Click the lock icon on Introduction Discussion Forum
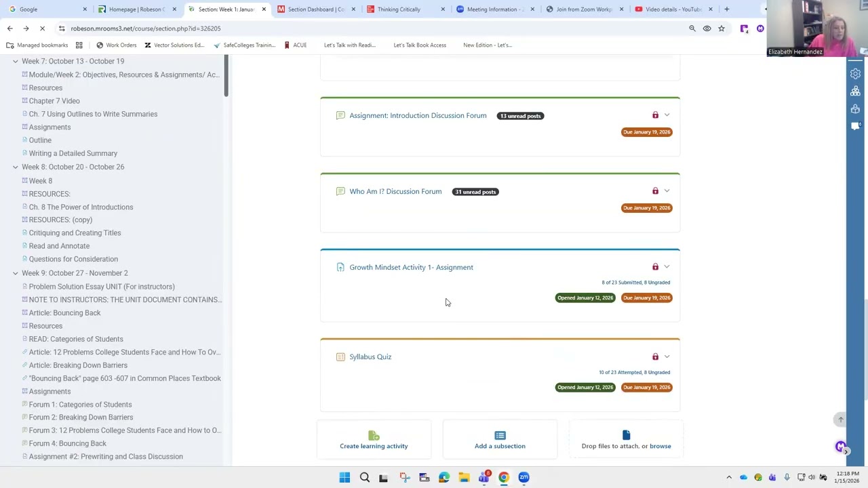The height and width of the screenshot is (488, 868). (x=655, y=115)
